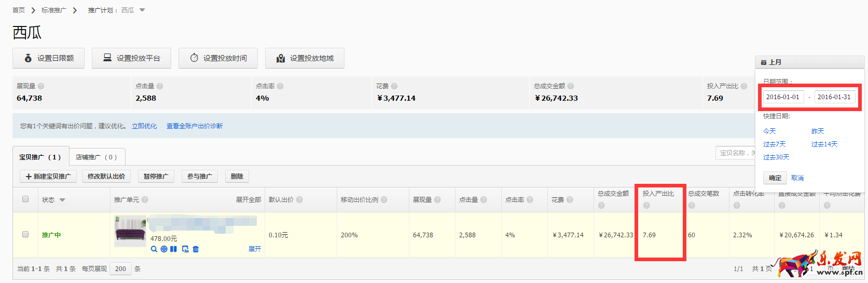Select the 宝贝推广 tab

(40, 157)
